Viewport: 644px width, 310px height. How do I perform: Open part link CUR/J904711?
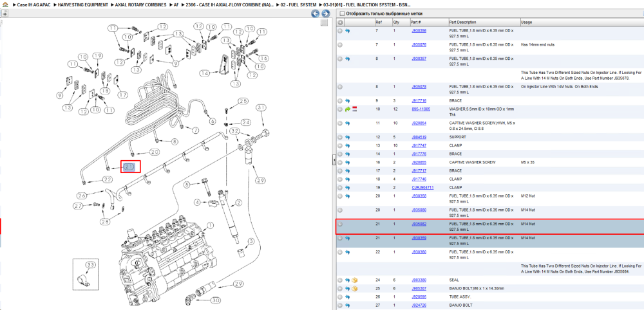click(422, 187)
